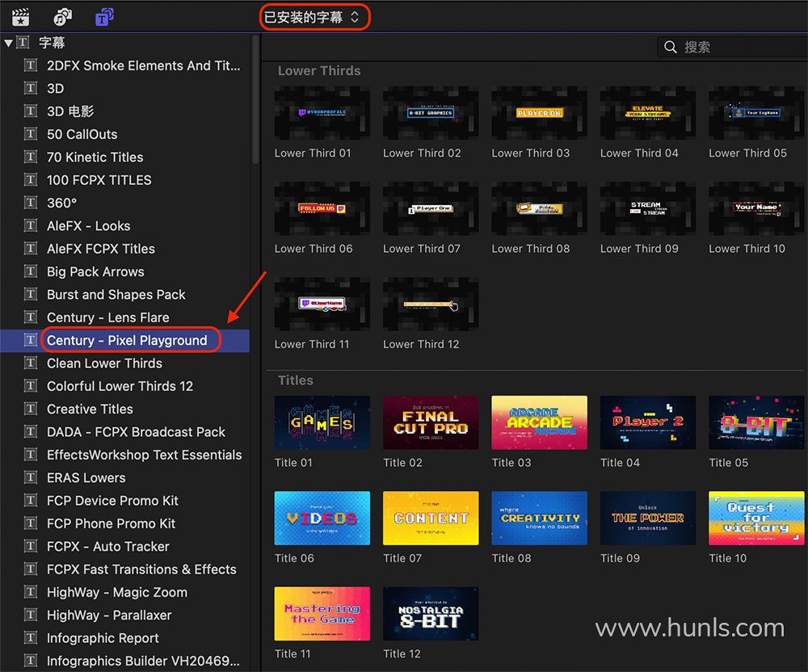Image resolution: width=808 pixels, height=672 pixels.
Task: Open the Photos and Audio sidebar icon
Action: pos(62,16)
